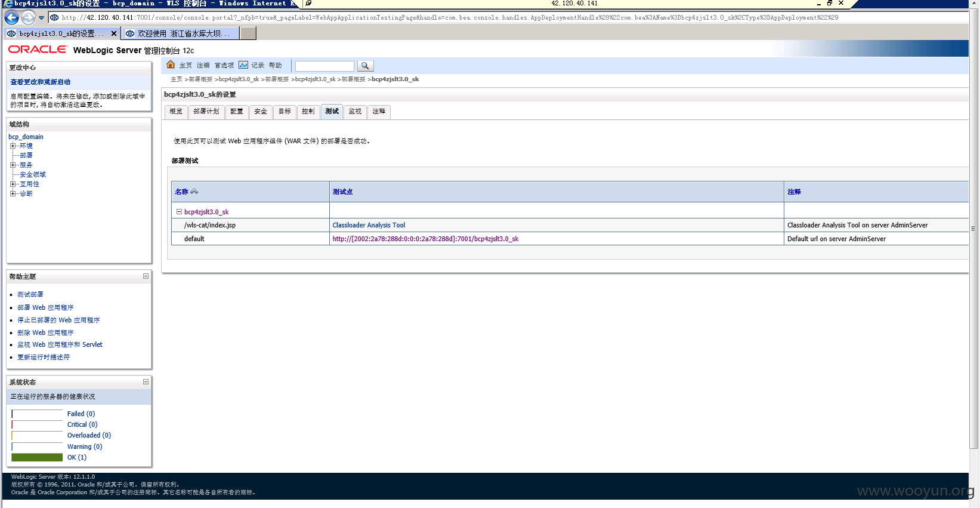Open the browser history dropdown arrow

click(x=42, y=18)
